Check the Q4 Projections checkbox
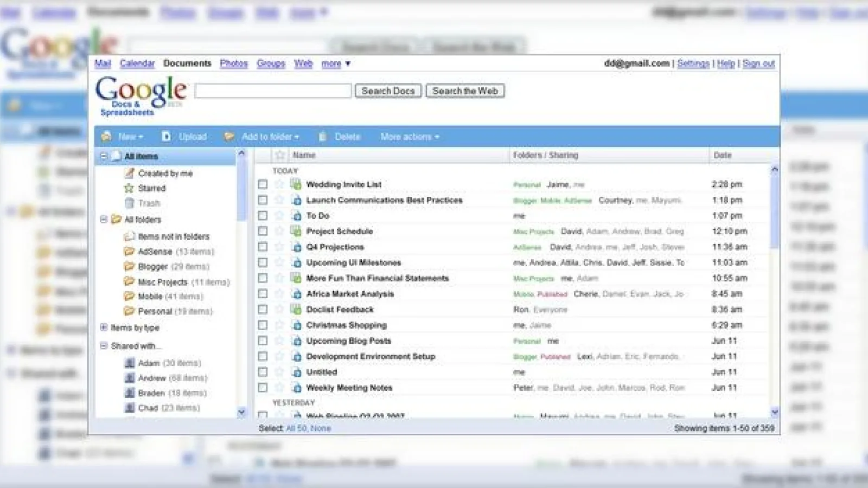The height and width of the screenshot is (488, 868). 263,247
